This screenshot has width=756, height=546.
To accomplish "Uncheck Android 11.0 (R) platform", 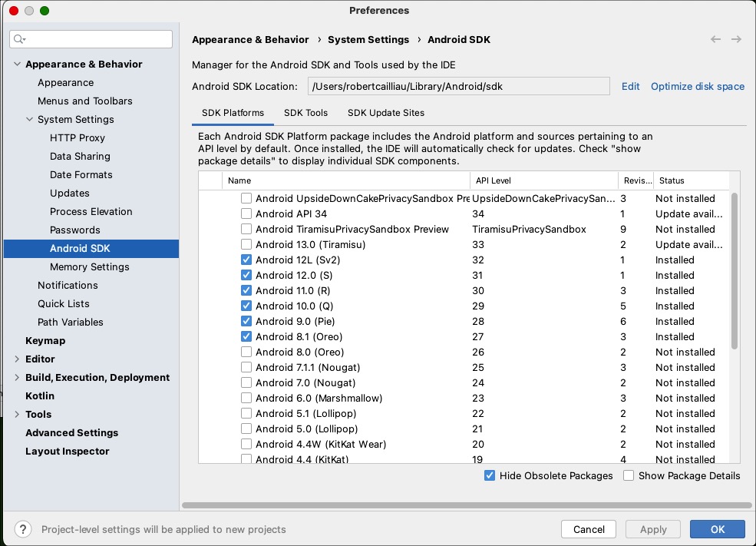I will pyautogui.click(x=246, y=290).
